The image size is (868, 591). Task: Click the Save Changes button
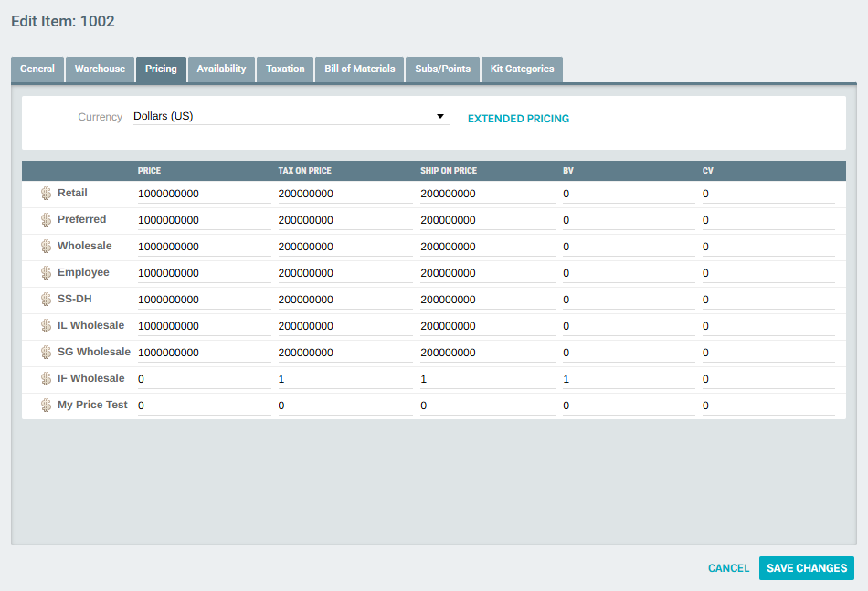pyautogui.click(x=806, y=567)
